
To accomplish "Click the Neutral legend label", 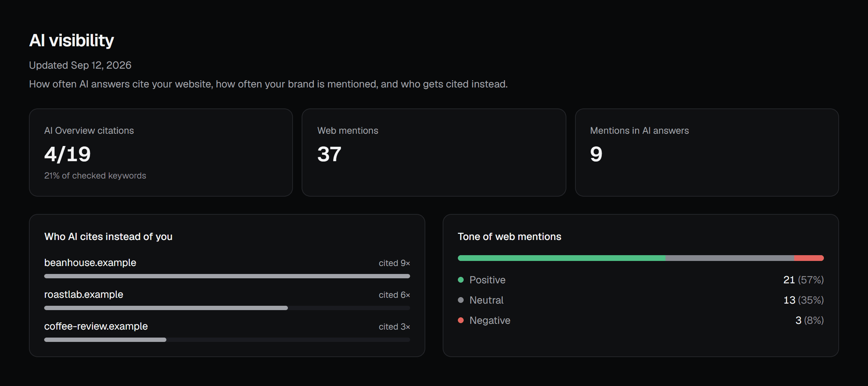I will point(486,300).
